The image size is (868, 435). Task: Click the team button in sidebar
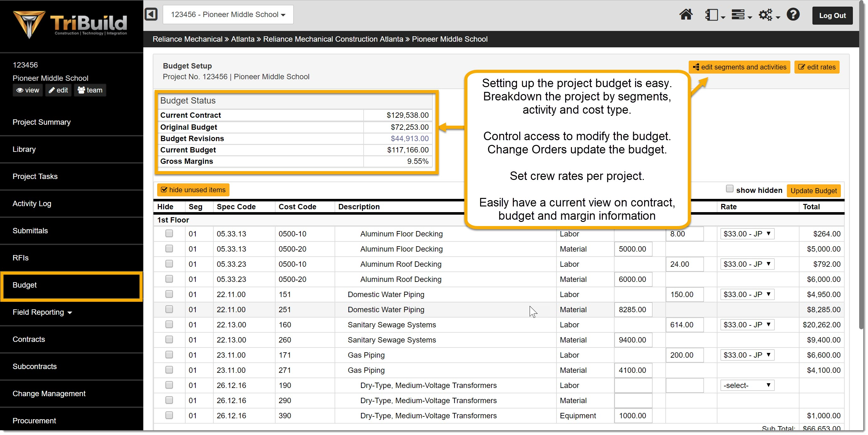pyautogui.click(x=90, y=90)
